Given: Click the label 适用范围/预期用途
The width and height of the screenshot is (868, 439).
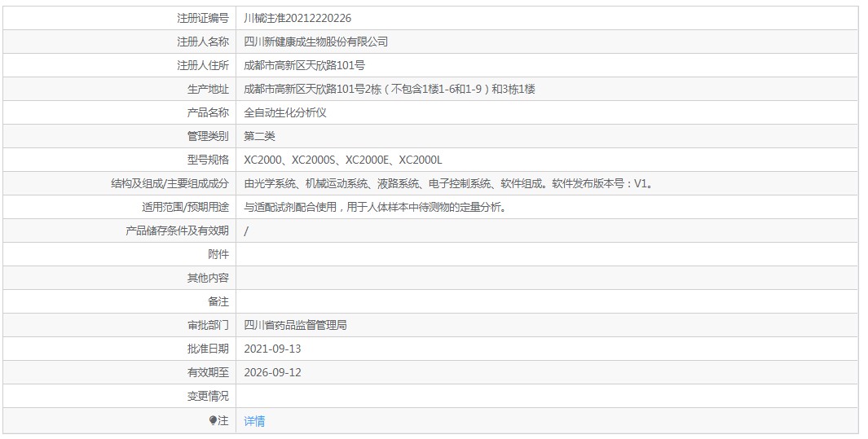Looking at the screenshot, I should (185, 208).
